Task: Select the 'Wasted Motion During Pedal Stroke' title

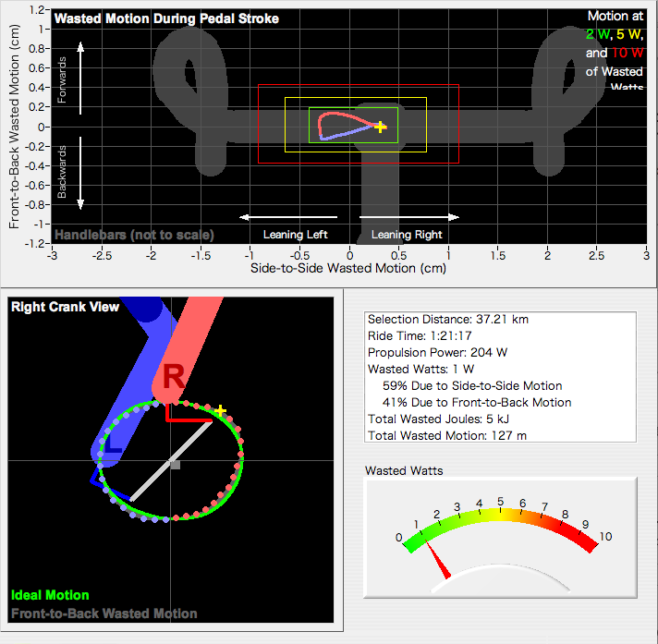Action: 166,18
